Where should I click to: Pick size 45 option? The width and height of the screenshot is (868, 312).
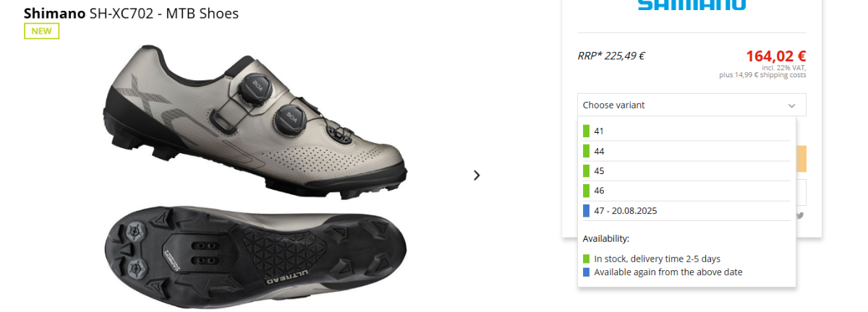click(686, 171)
